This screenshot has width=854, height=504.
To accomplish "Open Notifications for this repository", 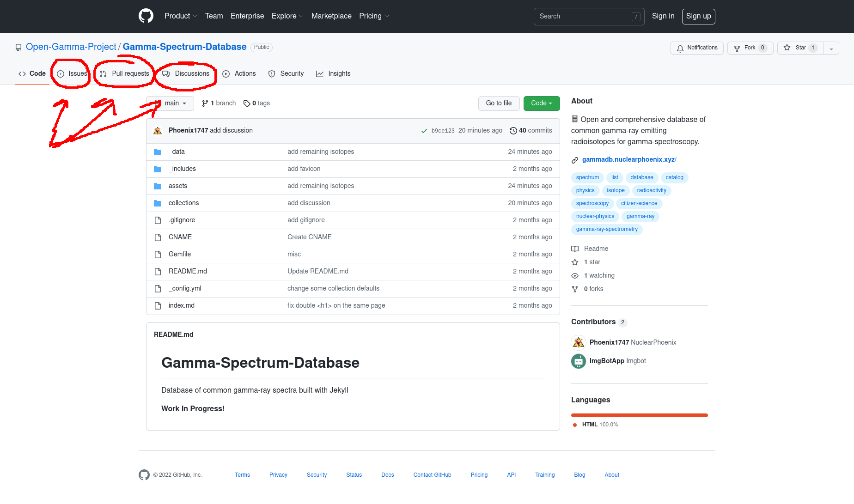I will click(697, 48).
